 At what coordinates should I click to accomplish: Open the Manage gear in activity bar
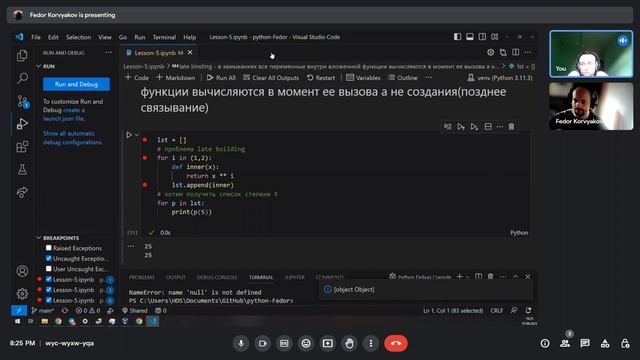[x=22, y=293]
